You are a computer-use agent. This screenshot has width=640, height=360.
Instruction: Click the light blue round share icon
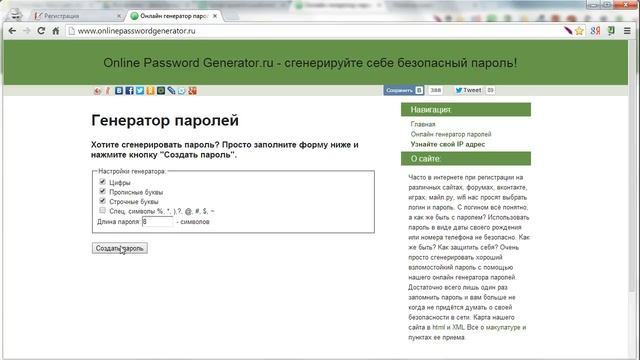click(182, 91)
